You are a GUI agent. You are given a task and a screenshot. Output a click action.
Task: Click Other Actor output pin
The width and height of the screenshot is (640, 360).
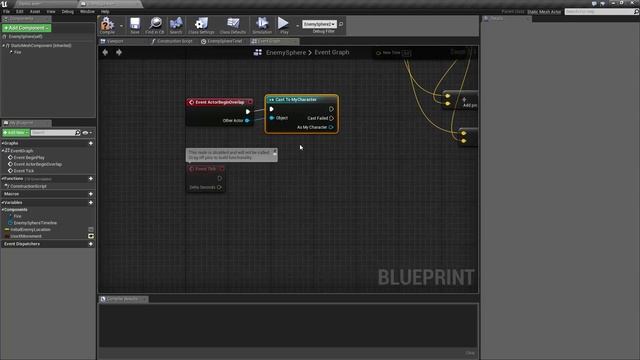point(247,120)
